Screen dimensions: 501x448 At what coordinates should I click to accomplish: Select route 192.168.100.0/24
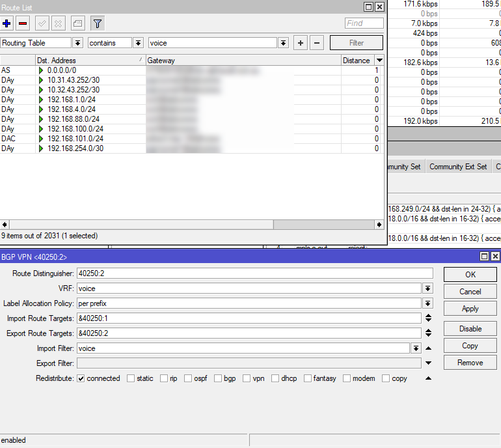[192, 129]
